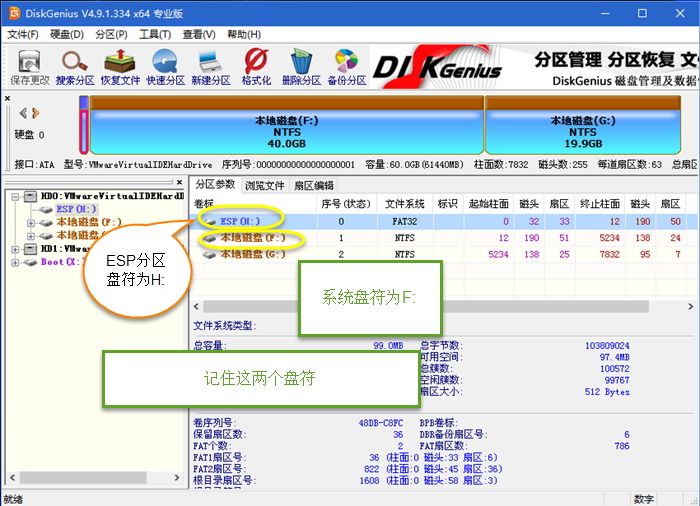Open the 分区(P) menu
This screenshot has height=506, width=700.
[111, 34]
